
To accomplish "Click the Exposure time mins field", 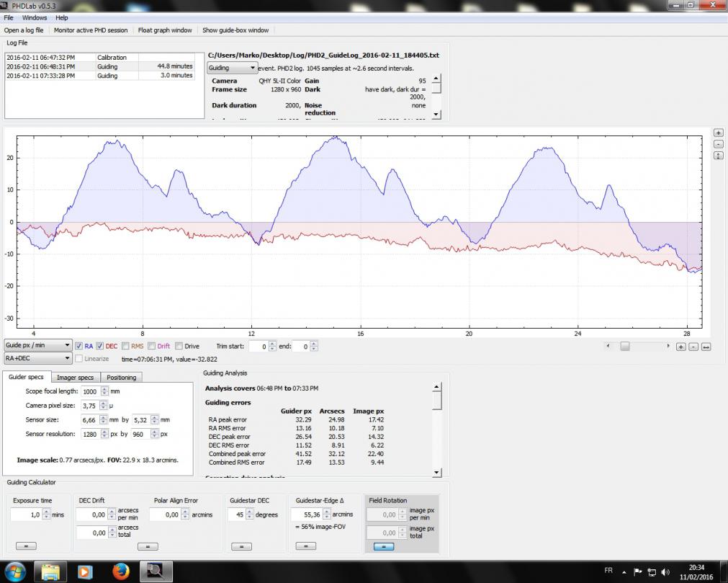I will [27, 515].
